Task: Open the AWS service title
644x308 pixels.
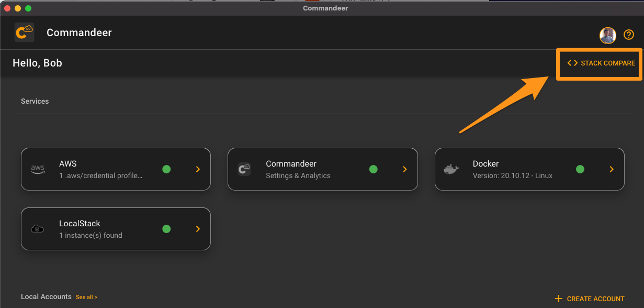Action: click(68, 164)
